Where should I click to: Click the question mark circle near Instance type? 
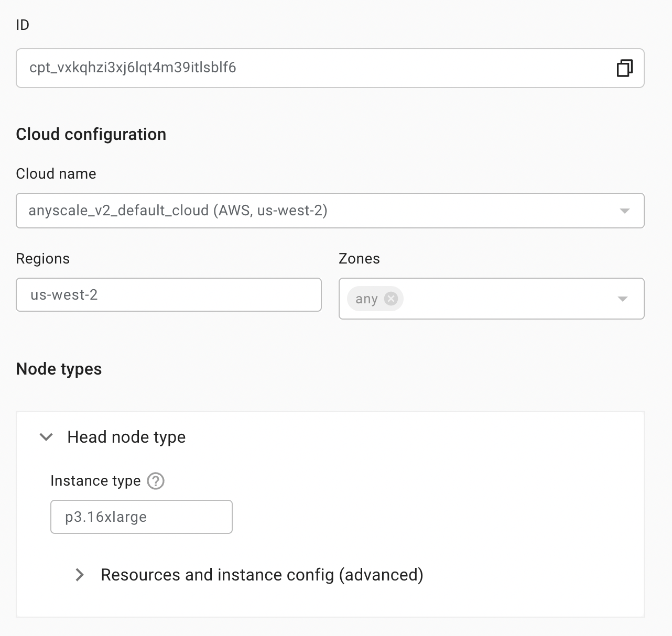[x=155, y=481]
